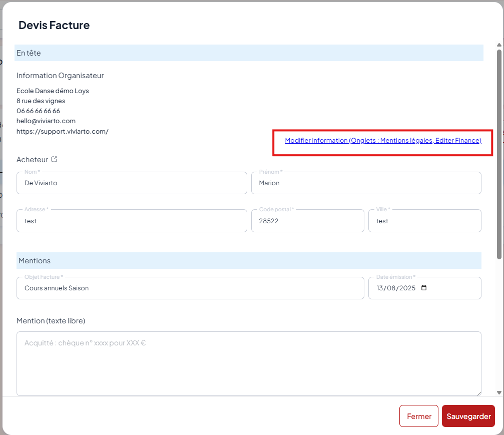
Task: Click the scrollbar up arrow
Action: (x=499, y=46)
